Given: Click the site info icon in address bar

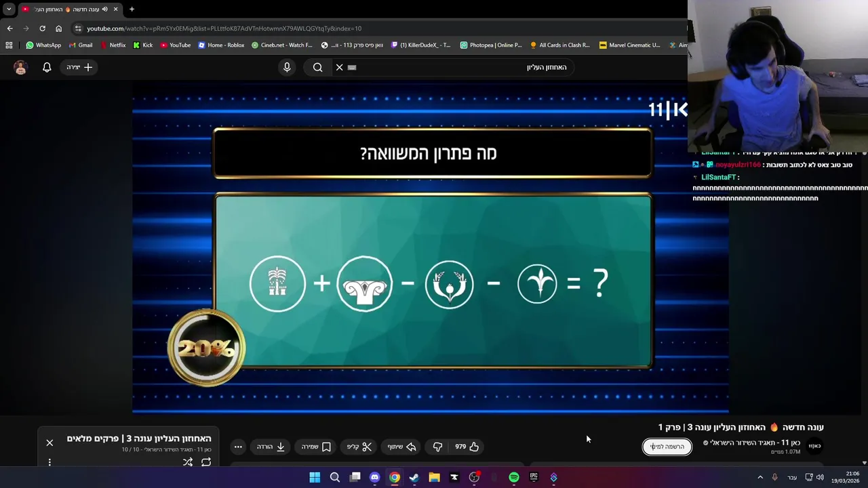Looking at the screenshot, I should tap(78, 28).
